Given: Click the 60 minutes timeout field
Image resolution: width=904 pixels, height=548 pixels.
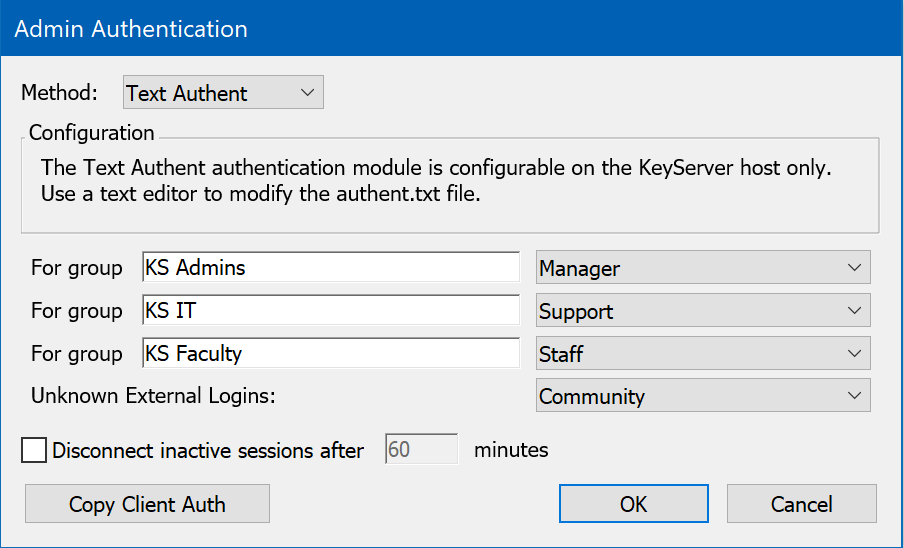Looking at the screenshot, I should (x=420, y=450).
